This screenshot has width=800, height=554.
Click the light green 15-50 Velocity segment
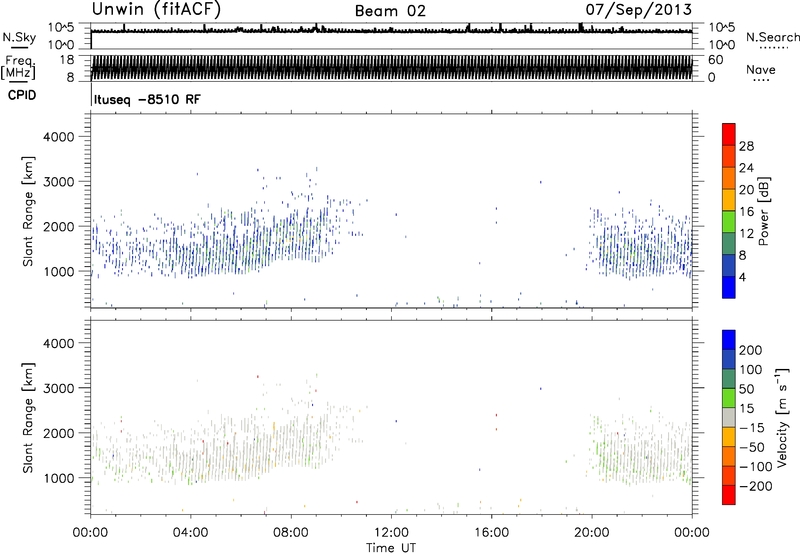pyautogui.click(x=729, y=398)
